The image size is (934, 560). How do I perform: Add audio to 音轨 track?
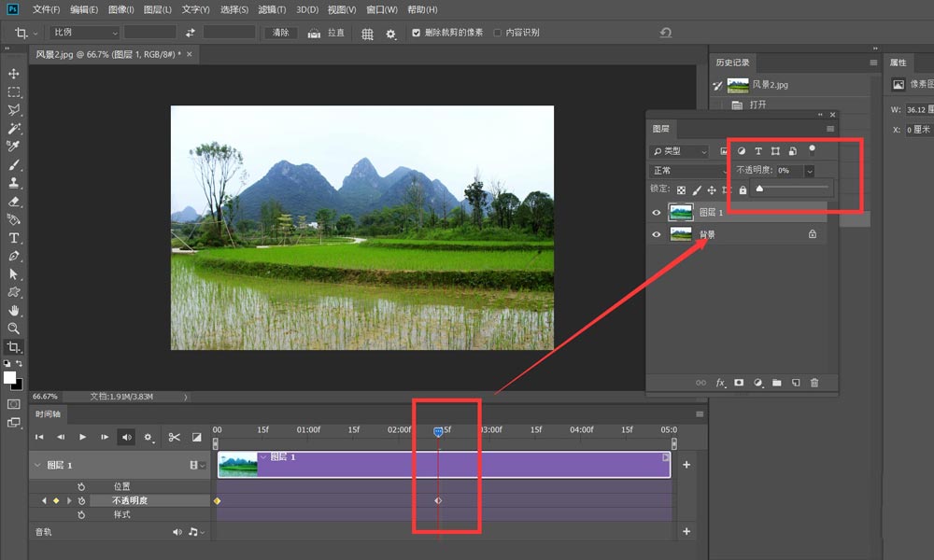[x=686, y=531]
